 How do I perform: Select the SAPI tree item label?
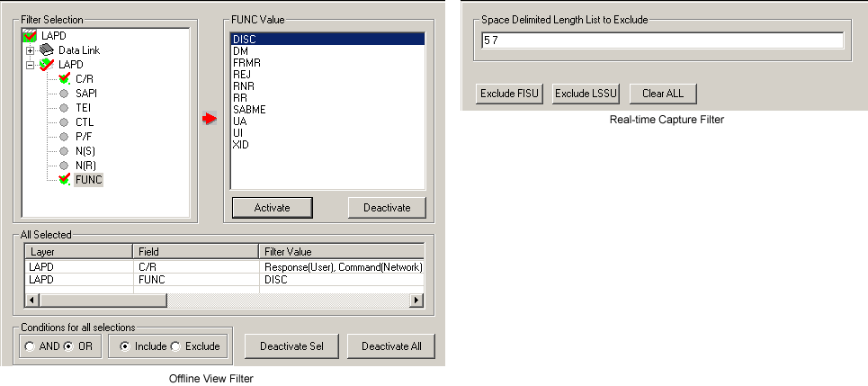[86, 94]
